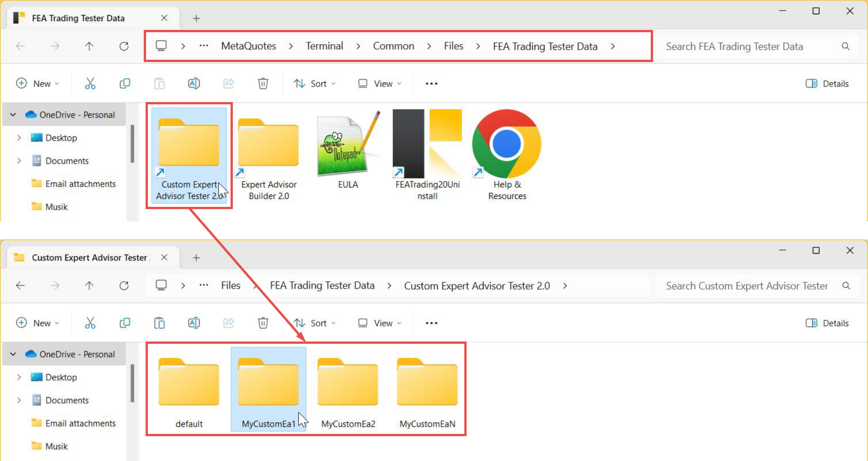868x461 pixels.
Task: Expand Documents tree item in top window
Action: 19,160
